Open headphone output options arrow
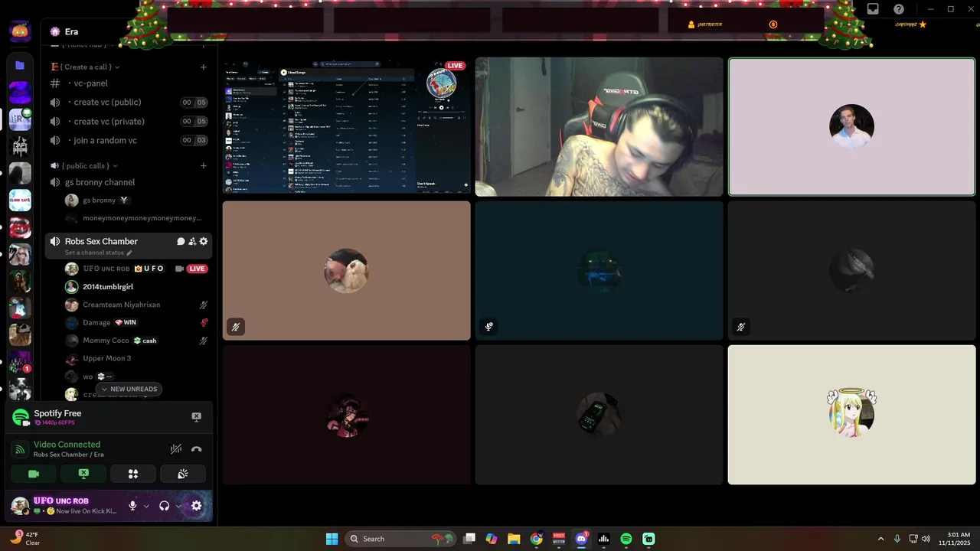 pos(178,506)
